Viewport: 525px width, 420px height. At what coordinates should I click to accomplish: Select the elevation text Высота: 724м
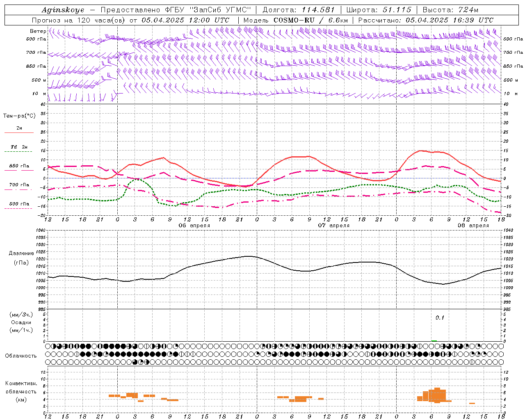(450, 10)
